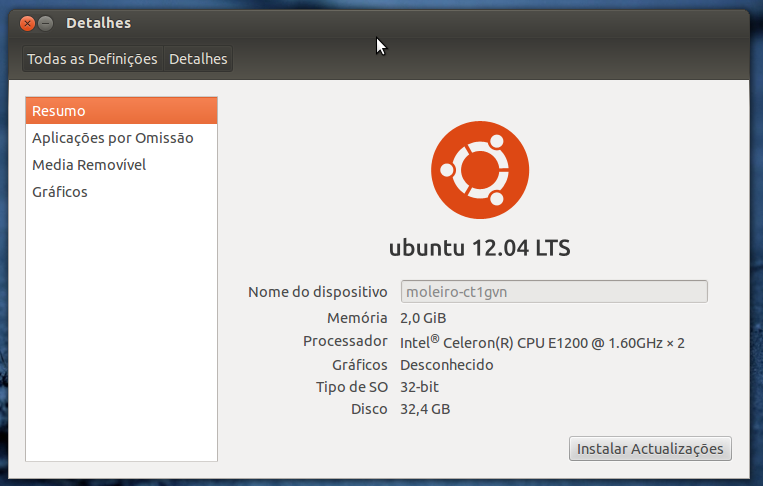Screen dimensions: 763x486
Task: Click the ubuntu 12.04 LTS heading
Action: pos(480,248)
